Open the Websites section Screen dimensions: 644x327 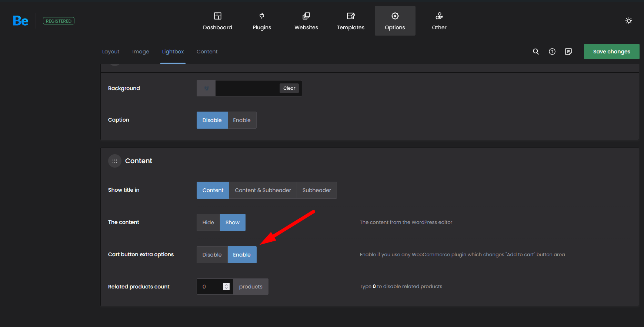click(306, 21)
